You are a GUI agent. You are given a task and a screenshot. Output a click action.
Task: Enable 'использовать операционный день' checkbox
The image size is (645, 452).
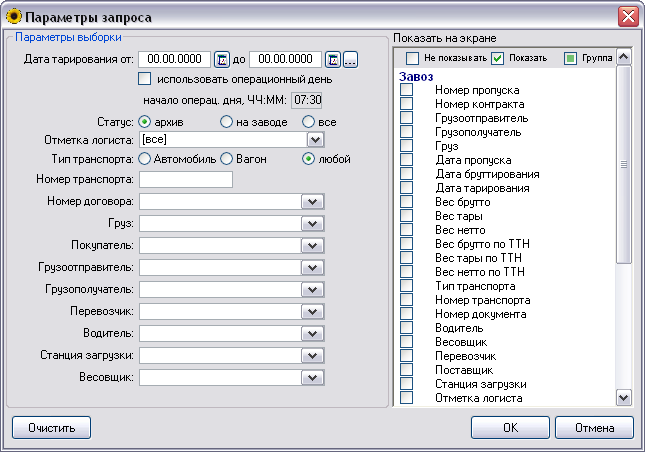click(144, 79)
